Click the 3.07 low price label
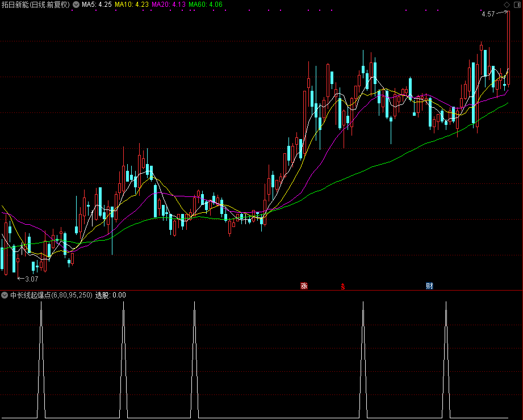The height and width of the screenshot is (420, 523). pyautogui.click(x=31, y=279)
